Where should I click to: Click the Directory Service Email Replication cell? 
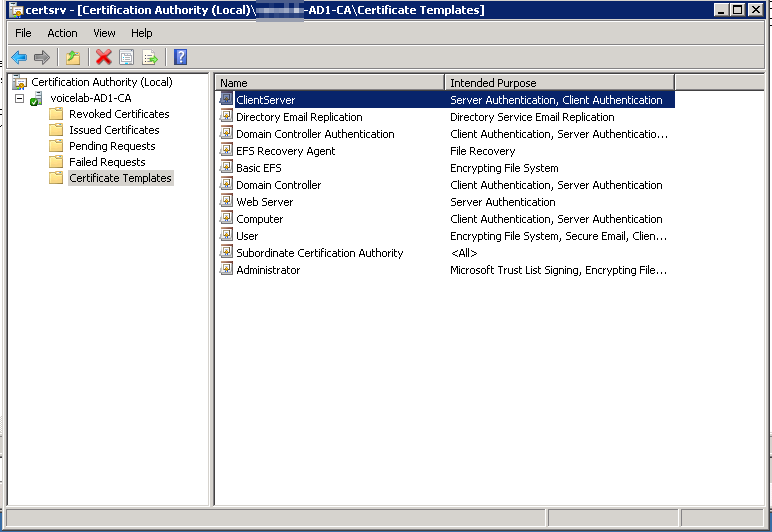pos(532,117)
